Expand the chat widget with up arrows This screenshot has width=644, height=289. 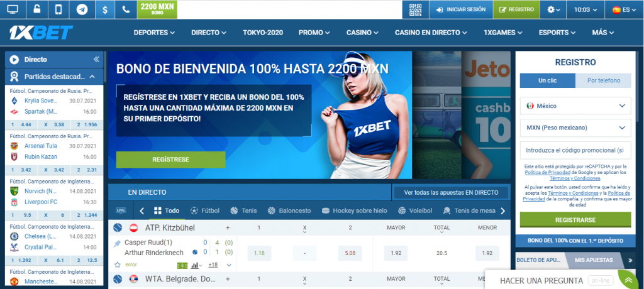coord(628,280)
